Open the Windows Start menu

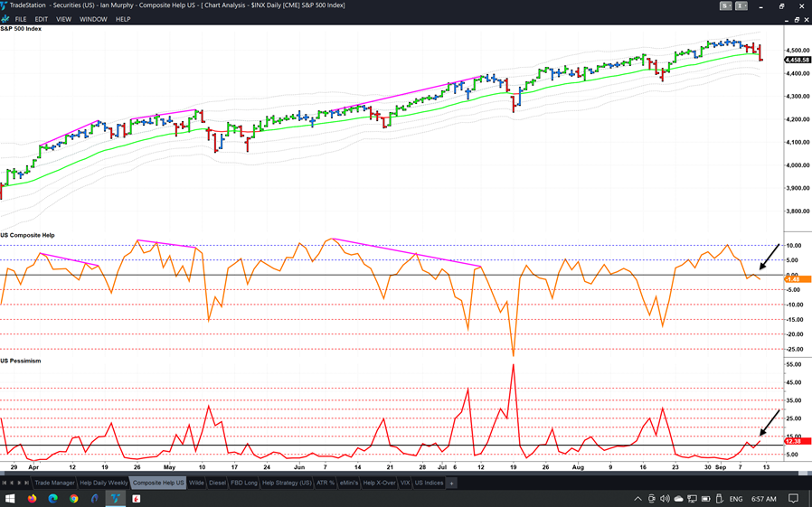[10, 498]
